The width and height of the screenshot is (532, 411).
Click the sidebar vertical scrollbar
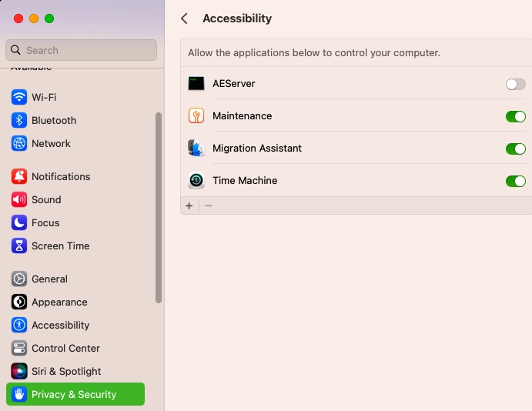158,208
